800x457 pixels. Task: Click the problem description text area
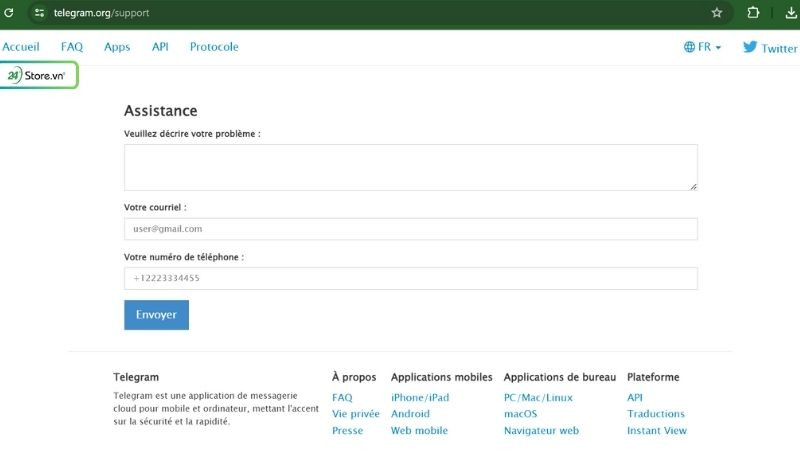click(x=410, y=167)
